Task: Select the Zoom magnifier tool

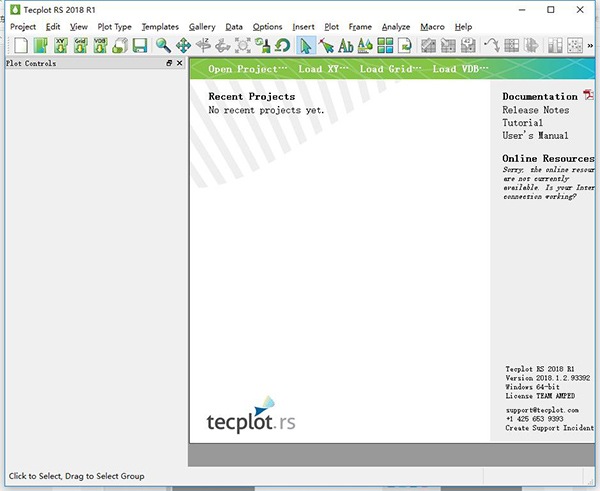Action: 163,45
